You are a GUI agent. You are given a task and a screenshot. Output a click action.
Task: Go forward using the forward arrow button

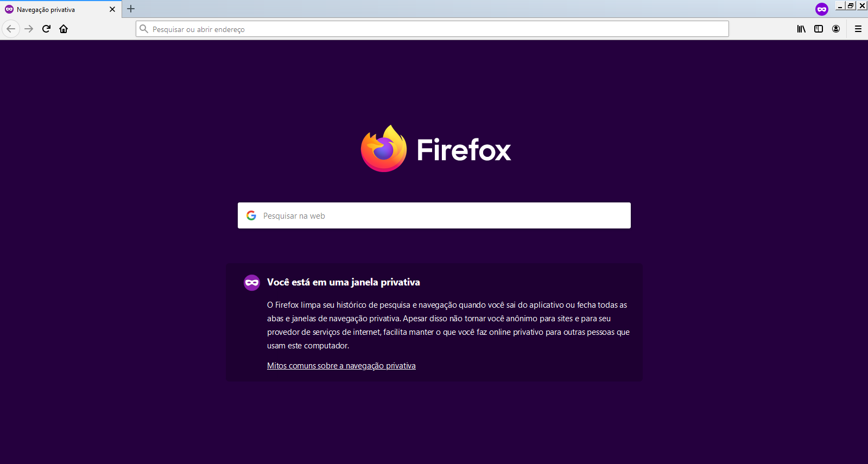coord(29,29)
